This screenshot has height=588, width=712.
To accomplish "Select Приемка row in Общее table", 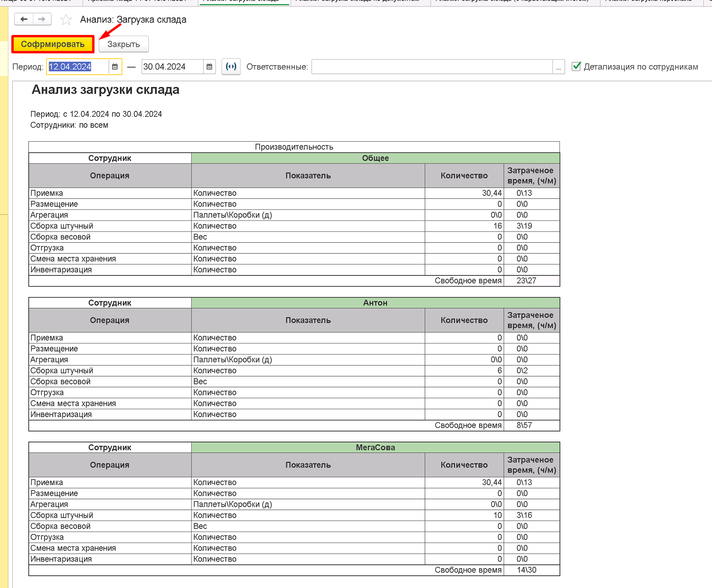I will pyautogui.click(x=294, y=193).
